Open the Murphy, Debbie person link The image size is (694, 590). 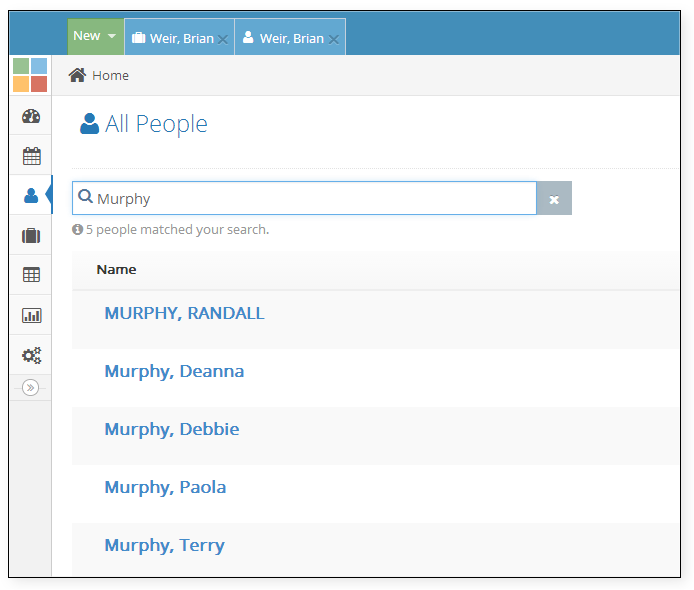click(172, 429)
